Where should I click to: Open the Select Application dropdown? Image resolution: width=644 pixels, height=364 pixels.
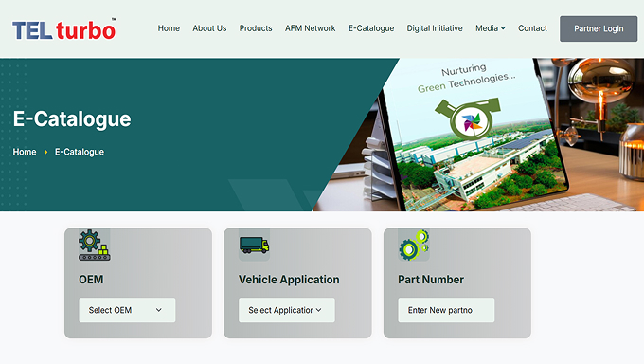pos(287,310)
